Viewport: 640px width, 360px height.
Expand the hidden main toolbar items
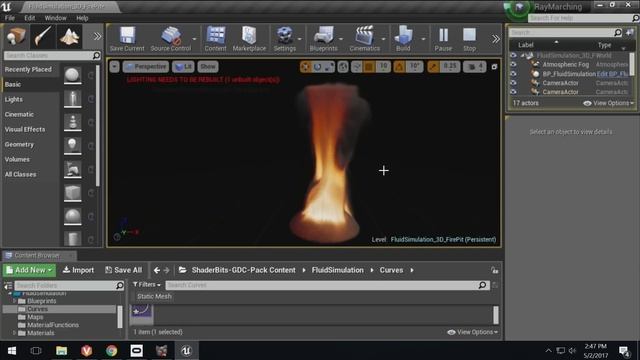pos(496,39)
